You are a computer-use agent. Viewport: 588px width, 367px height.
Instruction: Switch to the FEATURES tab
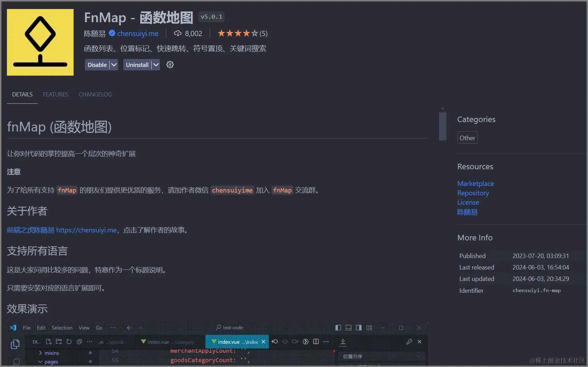(56, 94)
